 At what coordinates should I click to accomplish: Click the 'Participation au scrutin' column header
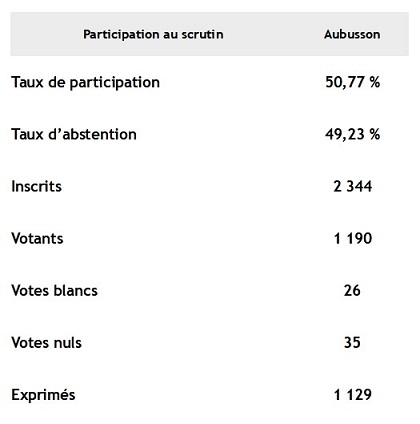click(x=153, y=34)
